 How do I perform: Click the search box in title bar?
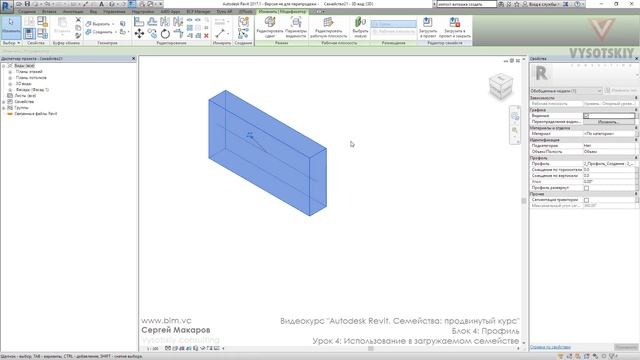point(467,4)
